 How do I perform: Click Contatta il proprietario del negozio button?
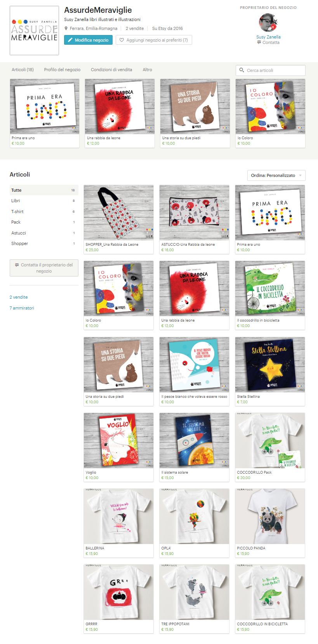(44, 268)
